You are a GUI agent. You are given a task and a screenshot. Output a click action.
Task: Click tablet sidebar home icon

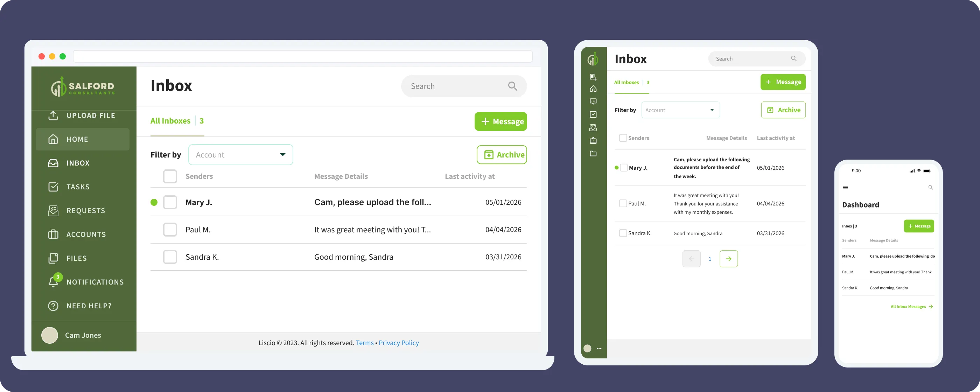click(x=593, y=89)
